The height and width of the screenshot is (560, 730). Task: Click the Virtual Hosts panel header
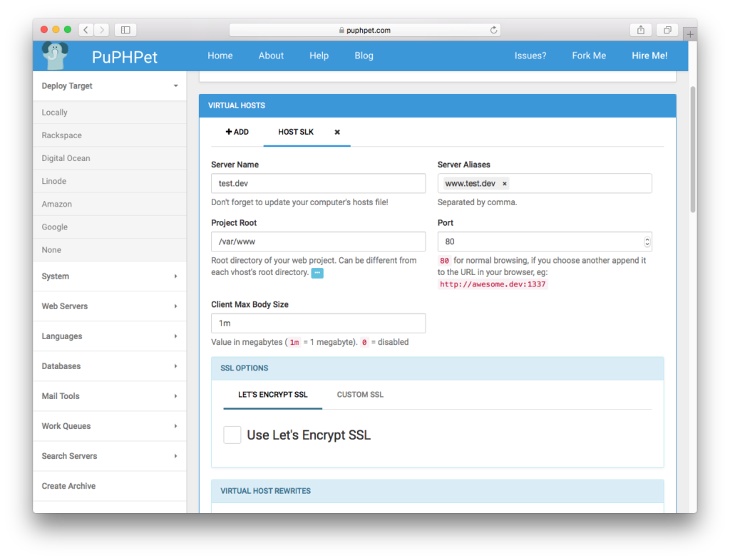(x=437, y=105)
